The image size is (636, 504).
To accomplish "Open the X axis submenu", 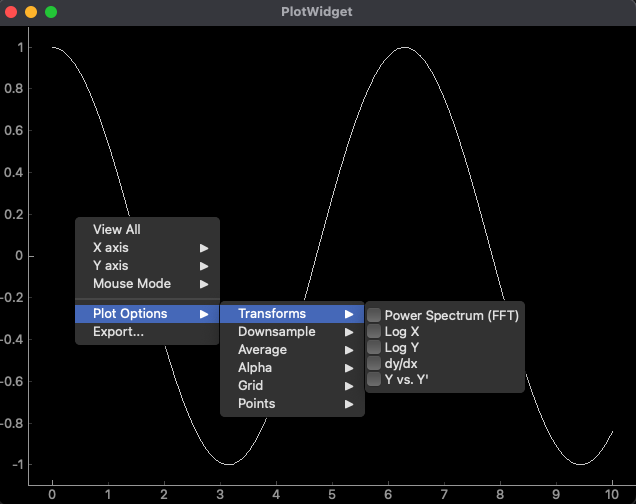I will tap(147, 247).
